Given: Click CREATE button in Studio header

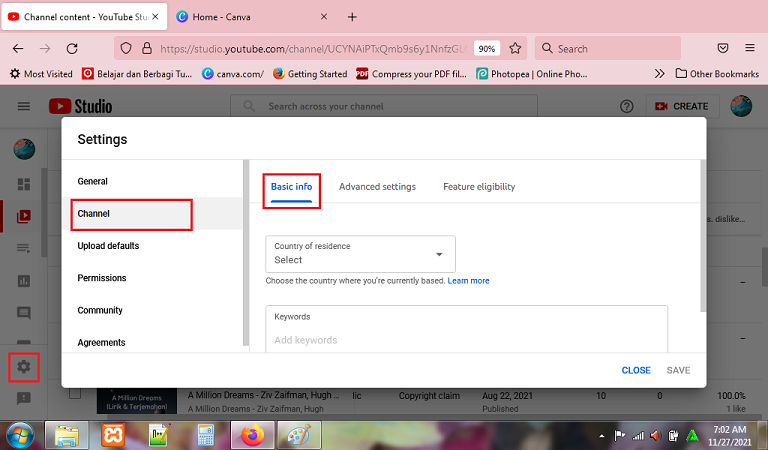Looking at the screenshot, I should click(682, 106).
